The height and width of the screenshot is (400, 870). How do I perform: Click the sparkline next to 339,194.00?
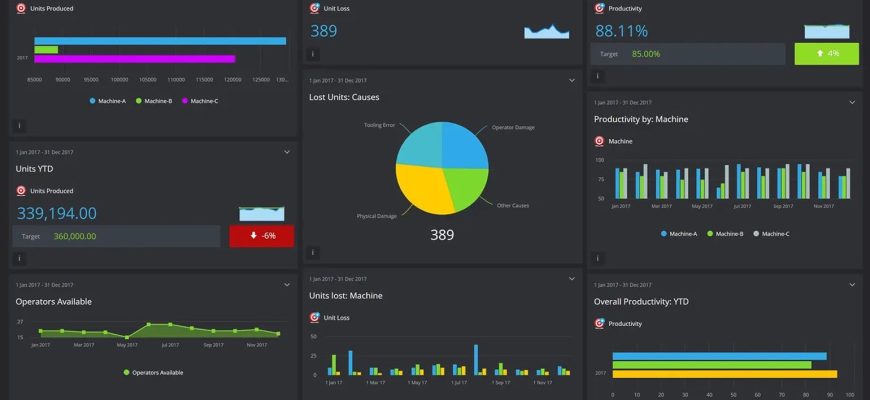[261, 213]
